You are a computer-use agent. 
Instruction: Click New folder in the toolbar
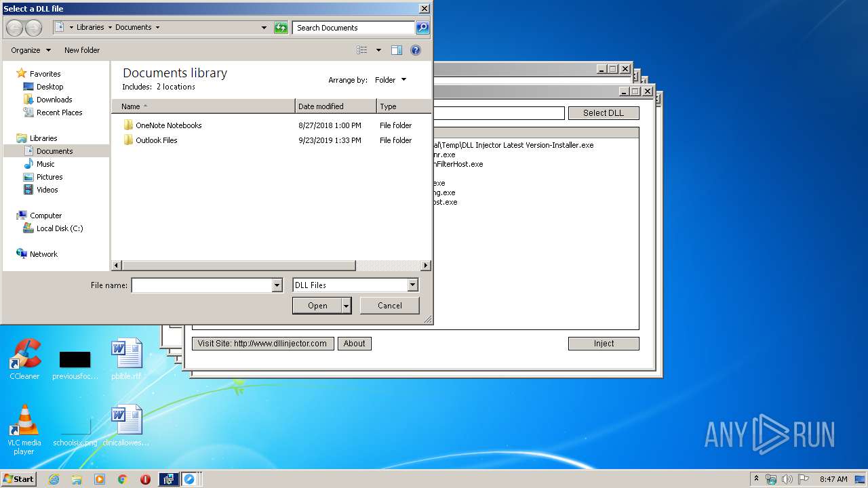(82, 50)
